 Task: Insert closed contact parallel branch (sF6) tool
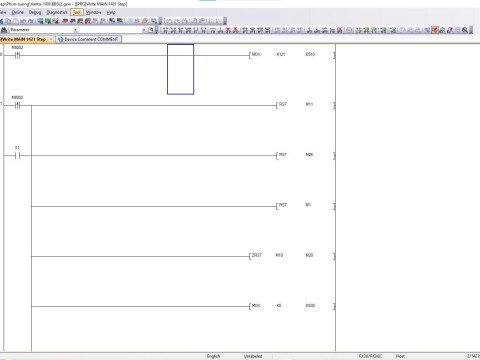tap(188, 30)
